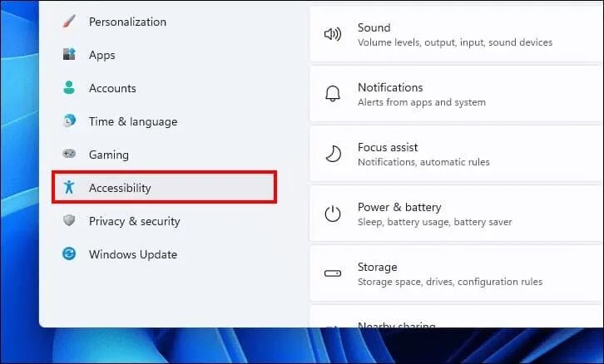Click the Accessibility figure icon
This screenshot has width=604, height=364.
tap(69, 187)
